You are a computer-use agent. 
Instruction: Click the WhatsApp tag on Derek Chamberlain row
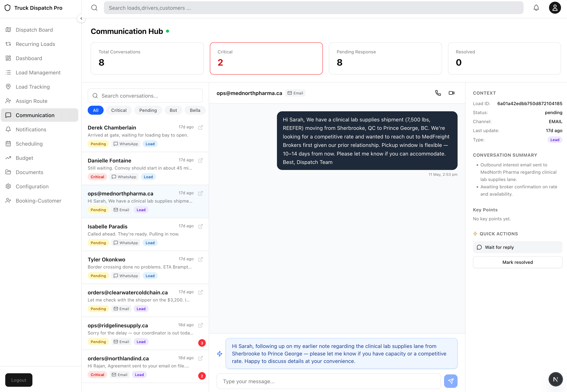[x=126, y=144]
